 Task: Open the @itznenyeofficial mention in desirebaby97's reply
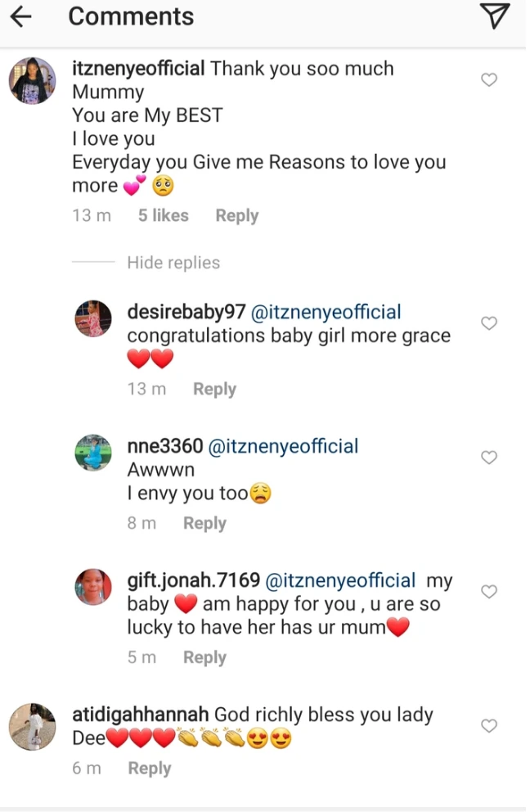click(x=326, y=312)
